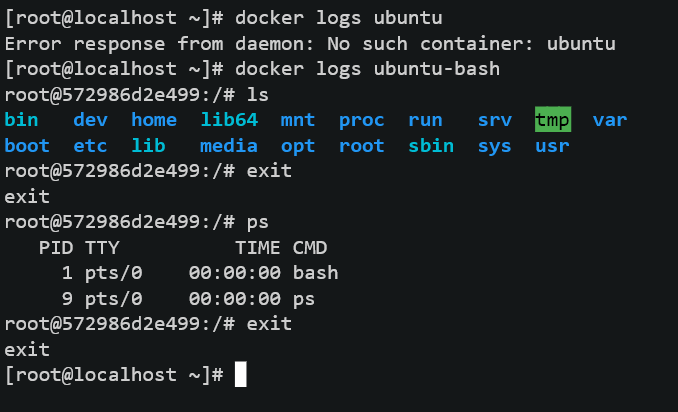Click the 'No such container' error line
678x412 pixels.
point(310,44)
